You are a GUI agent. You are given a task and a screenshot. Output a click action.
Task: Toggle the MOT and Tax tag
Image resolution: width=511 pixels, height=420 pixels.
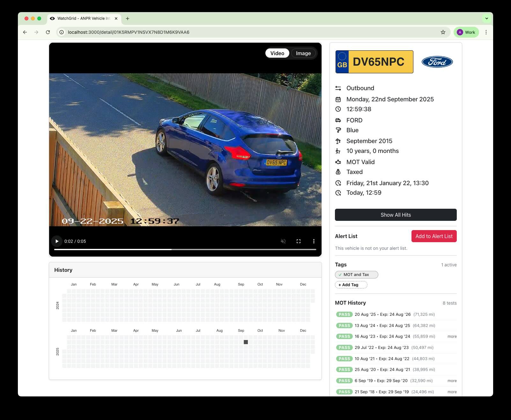[x=356, y=274]
